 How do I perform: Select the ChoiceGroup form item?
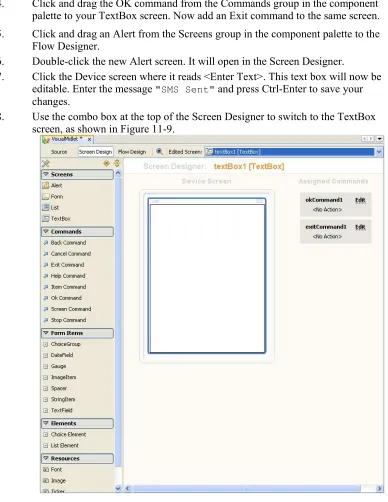pyautogui.click(x=62, y=344)
